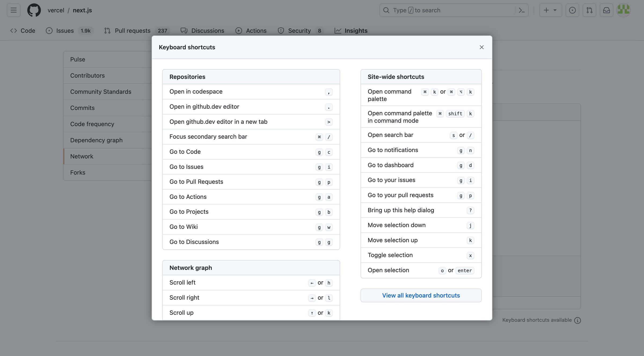Open the user avatar menu

(x=624, y=10)
